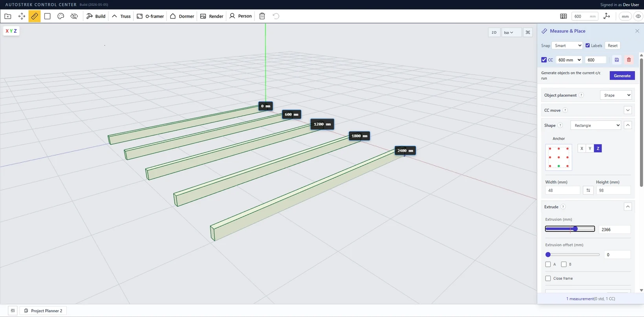The width and height of the screenshot is (644, 317).
Task: Open the O-framer tool
Action: point(150,16)
